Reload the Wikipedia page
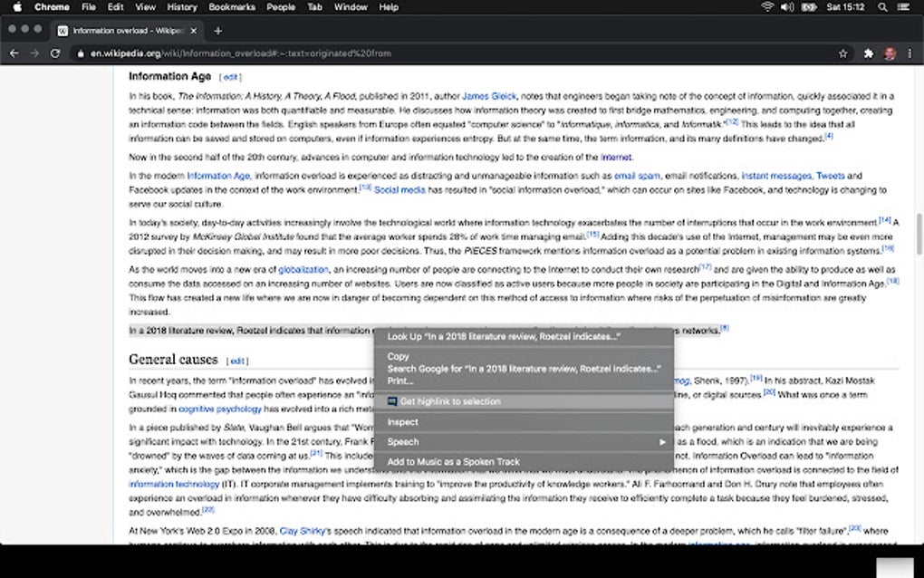The width and height of the screenshot is (924, 578). coord(55,53)
